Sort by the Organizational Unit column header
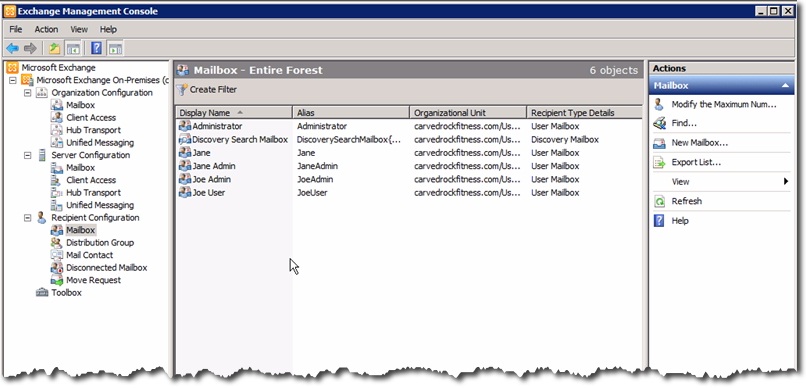 (x=468, y=113)
